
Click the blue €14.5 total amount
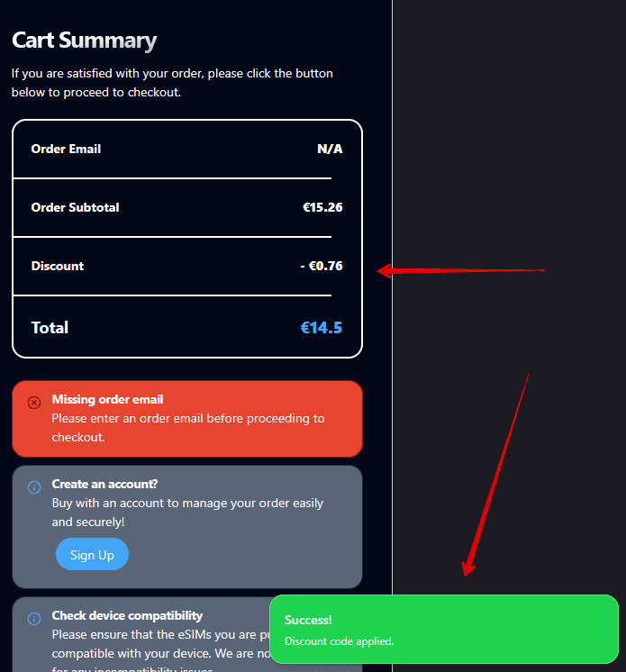click(x=321, y=328)
